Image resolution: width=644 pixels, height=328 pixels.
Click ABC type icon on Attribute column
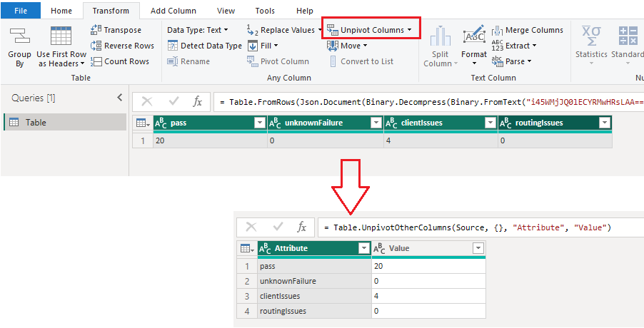tap(266, 248)
